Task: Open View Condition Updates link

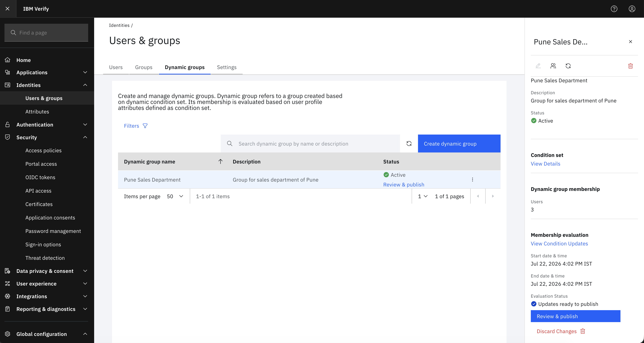Action: click(x=559, y=244)
